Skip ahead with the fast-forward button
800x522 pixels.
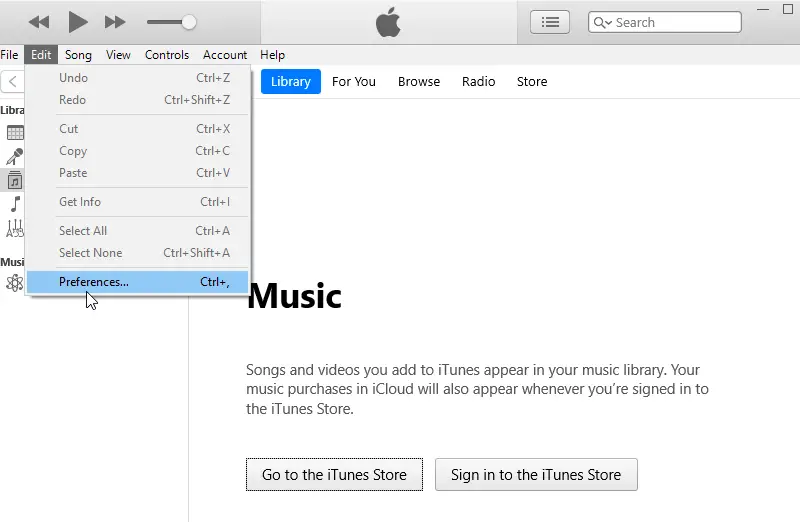pyautogui.click(x=115, y=22)
